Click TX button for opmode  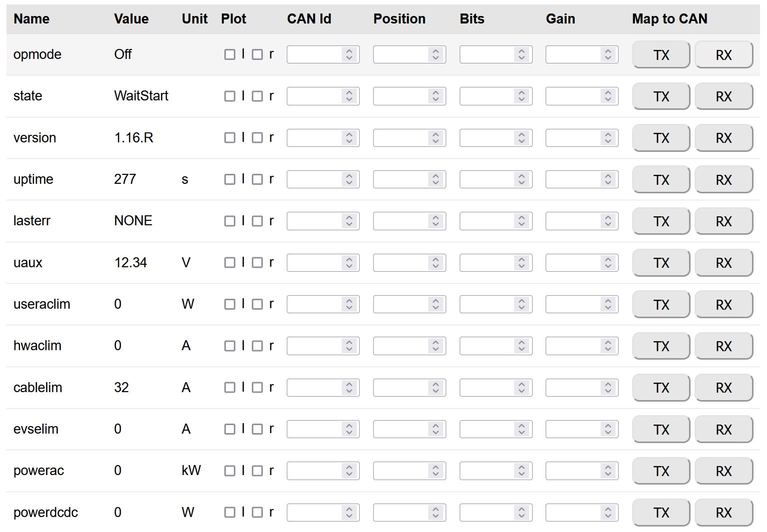[661, 55]
